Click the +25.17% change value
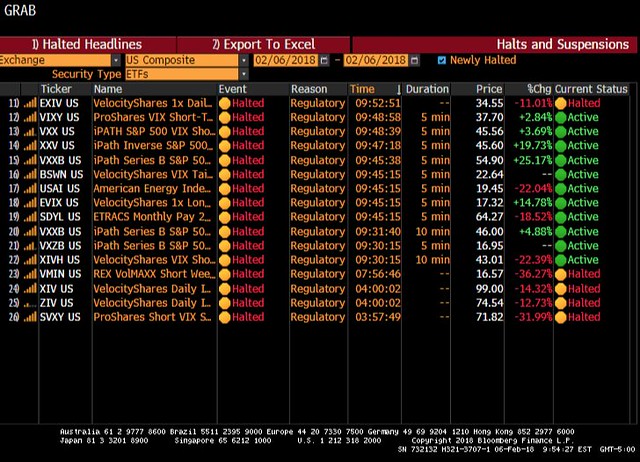The image size is (640, 462). pyautogui.click(x=533, y=160)
